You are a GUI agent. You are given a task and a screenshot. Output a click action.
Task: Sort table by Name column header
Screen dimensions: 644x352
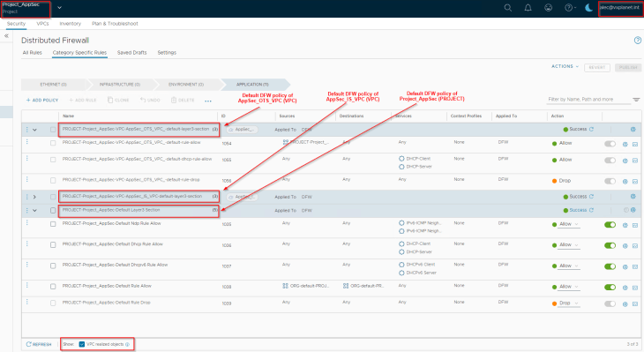pyautogui.click(x=69, y=116)
